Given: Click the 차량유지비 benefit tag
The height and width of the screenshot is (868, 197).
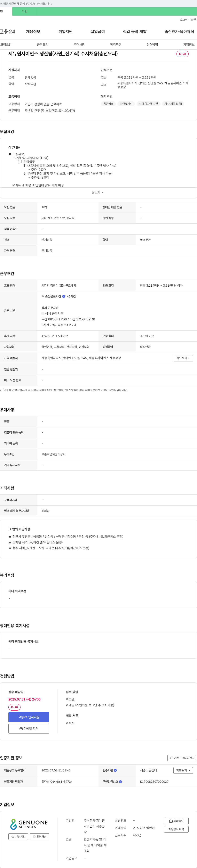Looking at the screenshot, I should (x=126, y=104).
